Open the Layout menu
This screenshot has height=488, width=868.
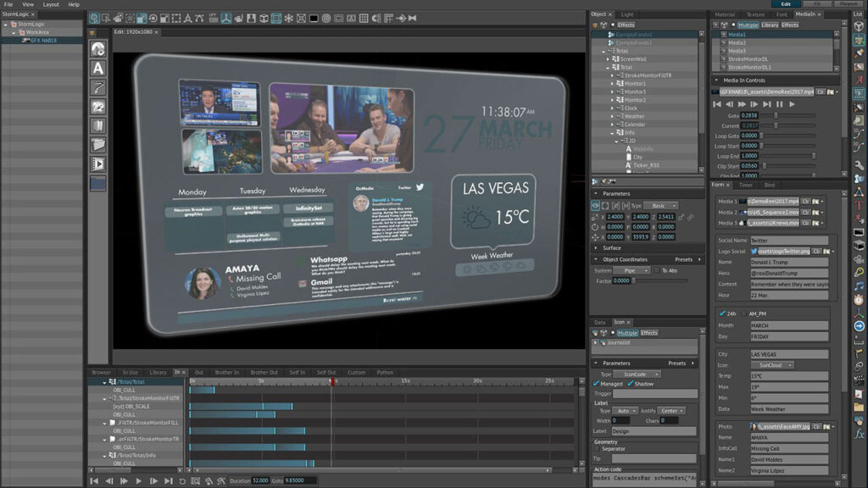51,4
